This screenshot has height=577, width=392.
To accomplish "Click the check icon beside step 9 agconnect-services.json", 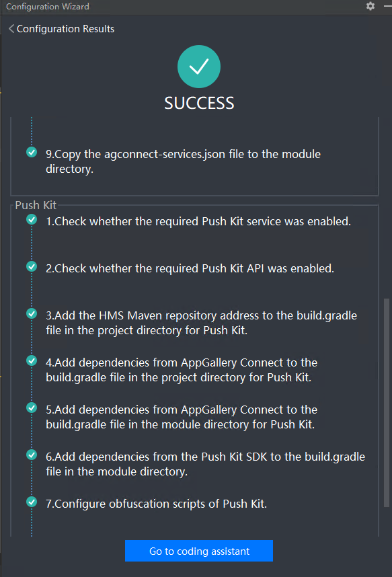I will (x=31, y=152).
